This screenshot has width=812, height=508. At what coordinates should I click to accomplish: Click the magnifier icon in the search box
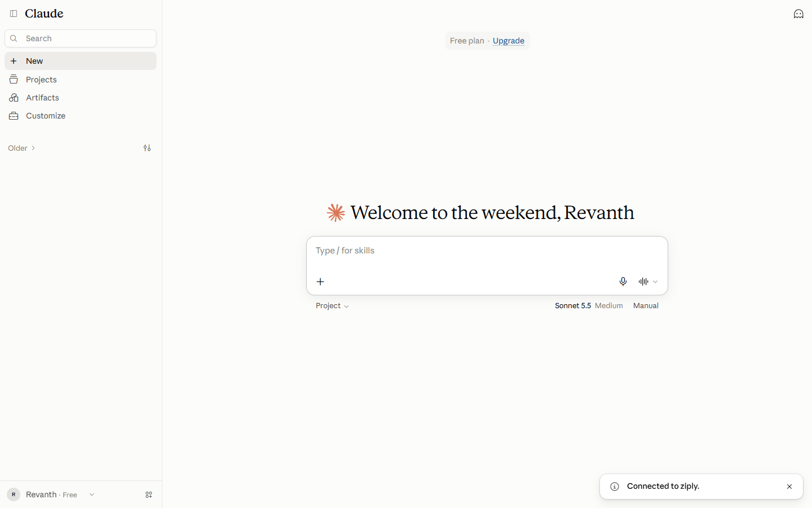click(14, 38)
